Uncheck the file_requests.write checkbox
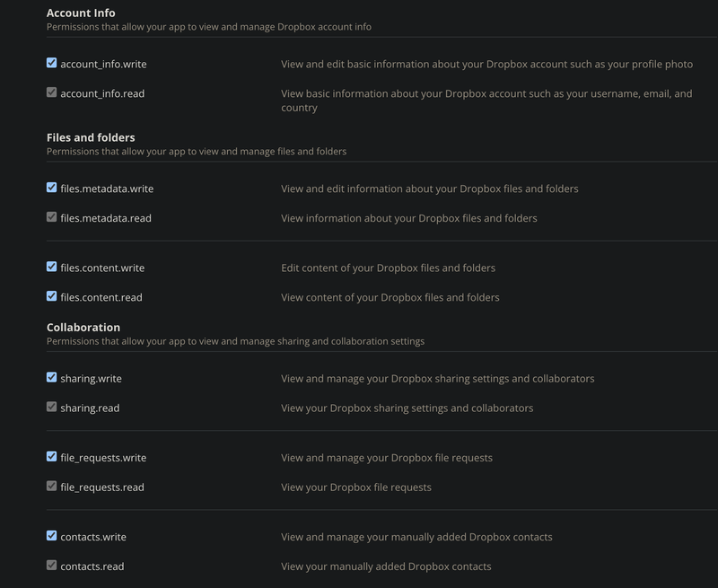 pyautogui.click(x=52, y=456)
